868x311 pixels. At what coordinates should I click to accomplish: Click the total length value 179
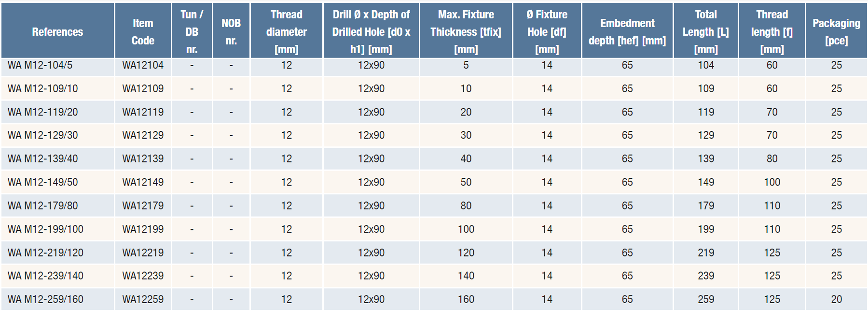tap(706, 206)
